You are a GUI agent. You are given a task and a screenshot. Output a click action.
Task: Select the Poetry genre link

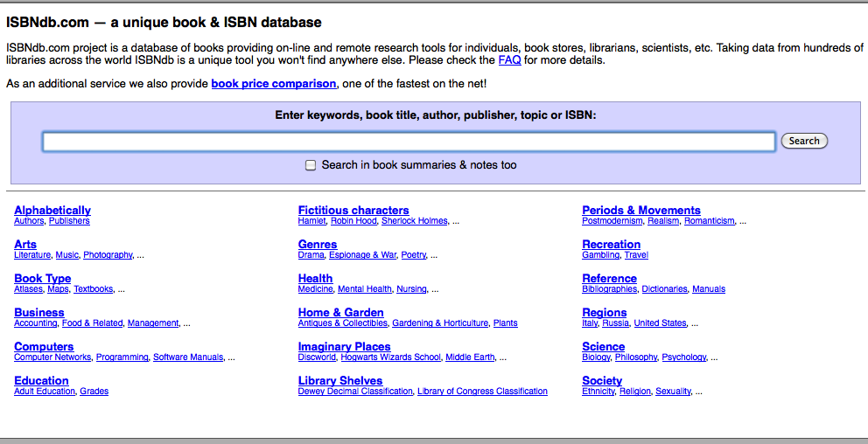click(x=414, y=255)
